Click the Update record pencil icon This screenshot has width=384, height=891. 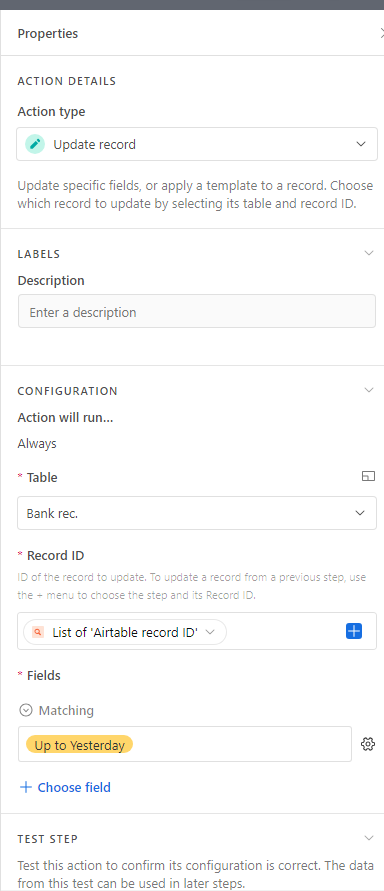[x=35, y=144]
